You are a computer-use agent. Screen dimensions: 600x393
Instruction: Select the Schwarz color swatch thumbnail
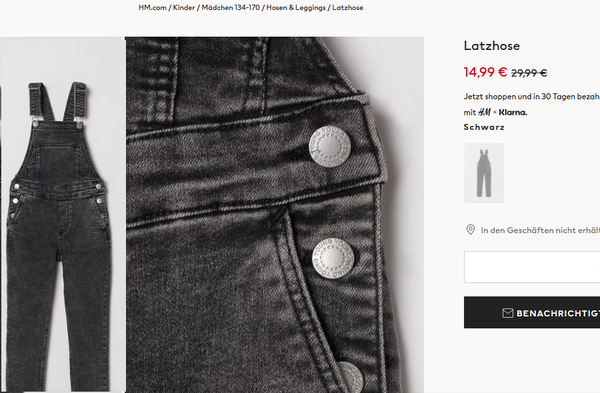tap(484, 173)
